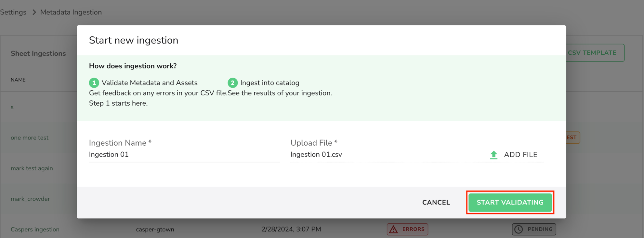Open the 'mark test again' ingestion
The width and height of the screenshot is (644, 238).
point(32,168)
